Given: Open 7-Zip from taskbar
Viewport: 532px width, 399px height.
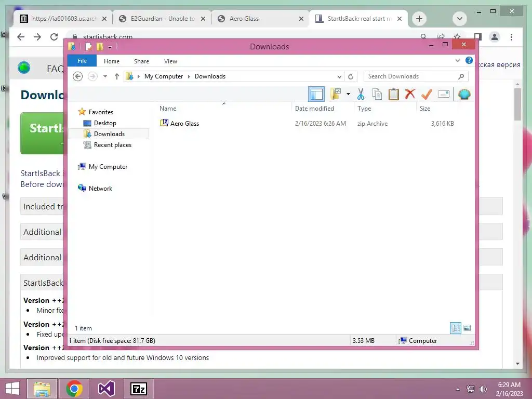Looking at the screenshot, I should 138,389.
